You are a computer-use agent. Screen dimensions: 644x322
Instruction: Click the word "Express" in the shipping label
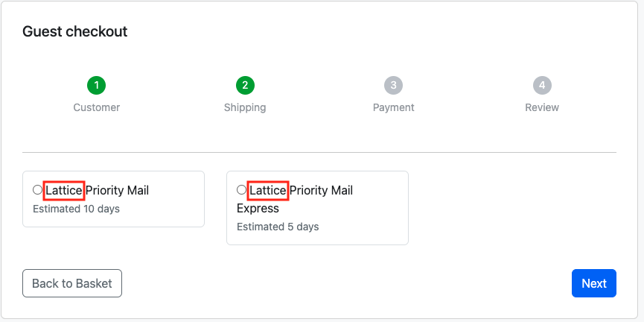tap(258, 209)
